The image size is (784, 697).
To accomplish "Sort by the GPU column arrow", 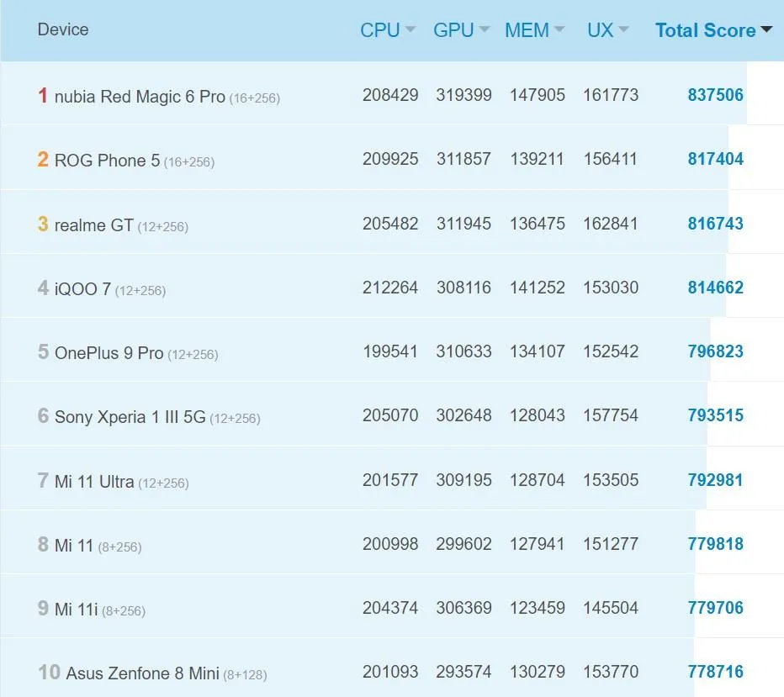I will pos(484,30).
